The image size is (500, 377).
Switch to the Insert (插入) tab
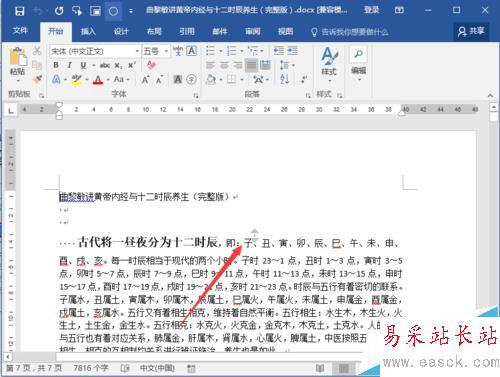(x=88, y=32)
